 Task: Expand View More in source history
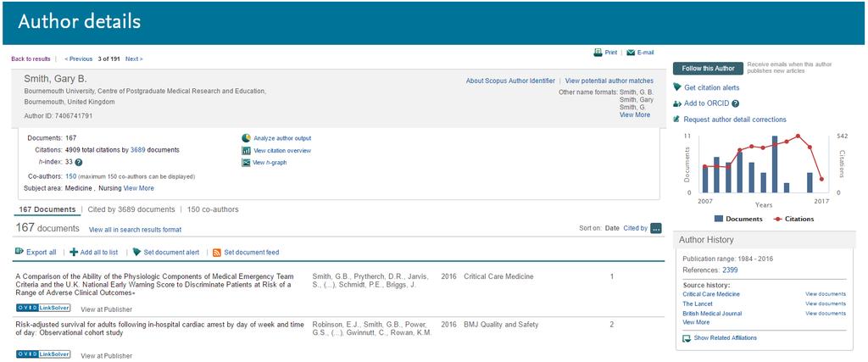(x=696, y=322)
